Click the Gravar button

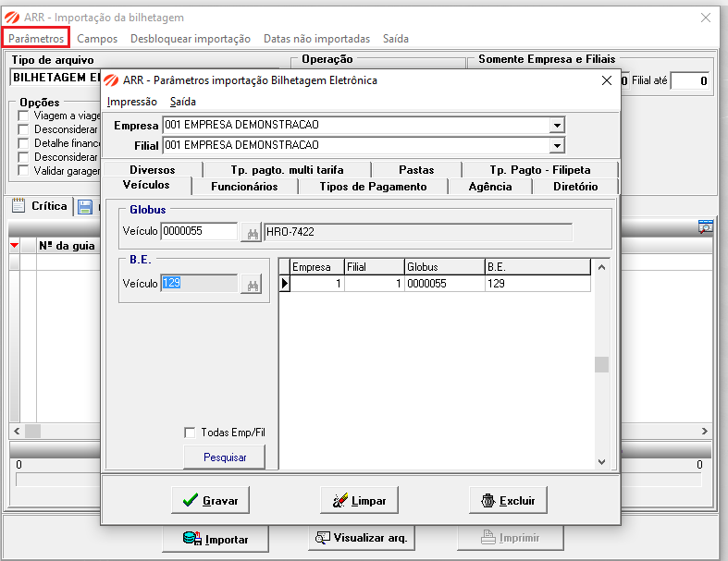coord(210,500)
